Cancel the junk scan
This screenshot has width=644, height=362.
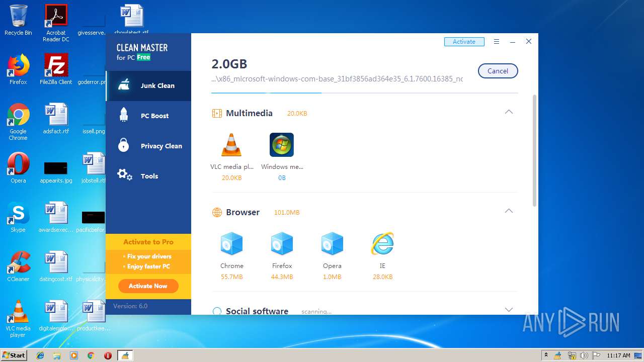498,71
